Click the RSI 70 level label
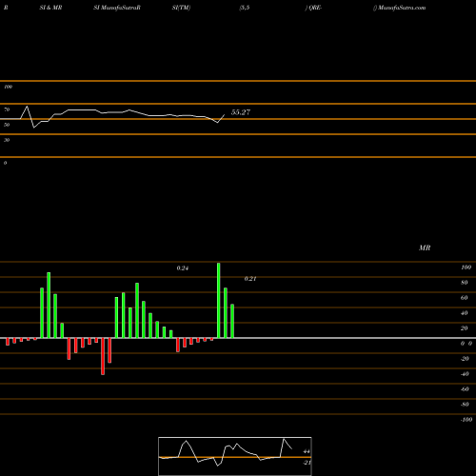 click(7, 109)
